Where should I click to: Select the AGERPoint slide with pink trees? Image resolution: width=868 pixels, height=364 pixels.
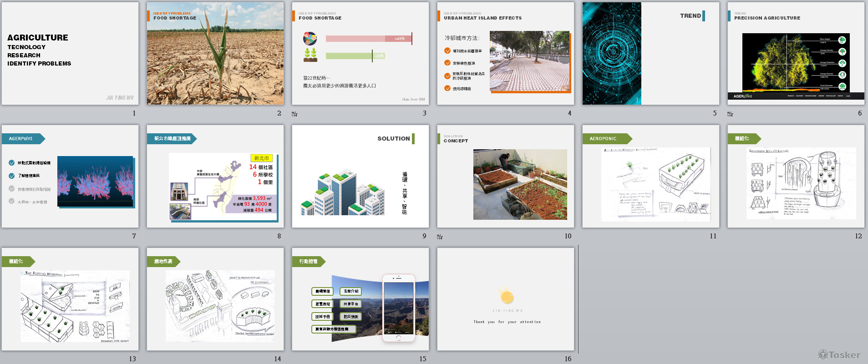[x=70, y=177]
